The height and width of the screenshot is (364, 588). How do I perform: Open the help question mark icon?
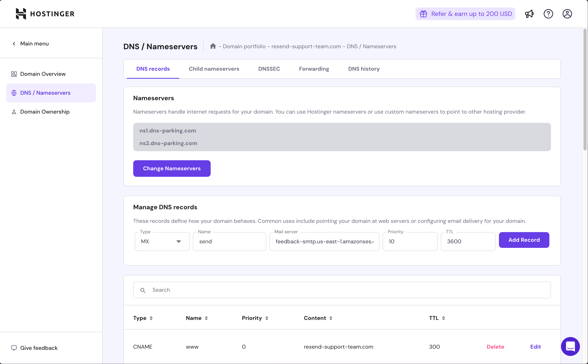pos(548,14)
